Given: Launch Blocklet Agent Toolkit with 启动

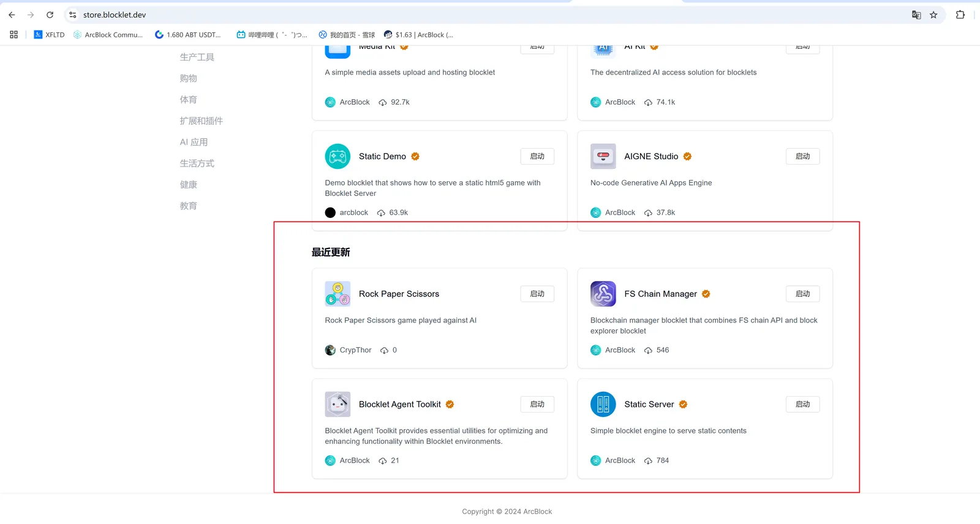Looking at the screenshot, I should click(537, 404).
